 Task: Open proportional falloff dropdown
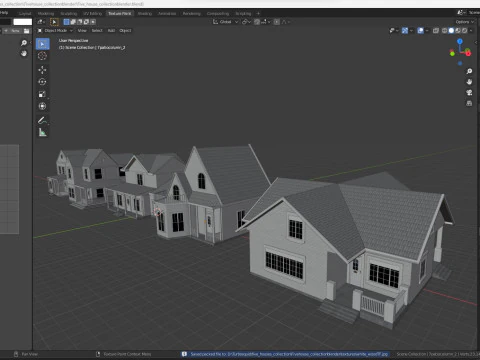coord(286,22)
